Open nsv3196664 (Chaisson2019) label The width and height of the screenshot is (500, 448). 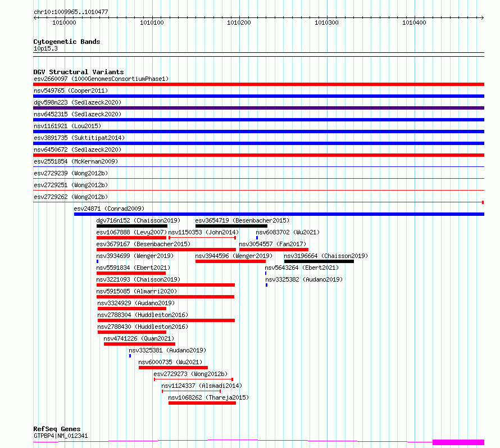(326, 256)
